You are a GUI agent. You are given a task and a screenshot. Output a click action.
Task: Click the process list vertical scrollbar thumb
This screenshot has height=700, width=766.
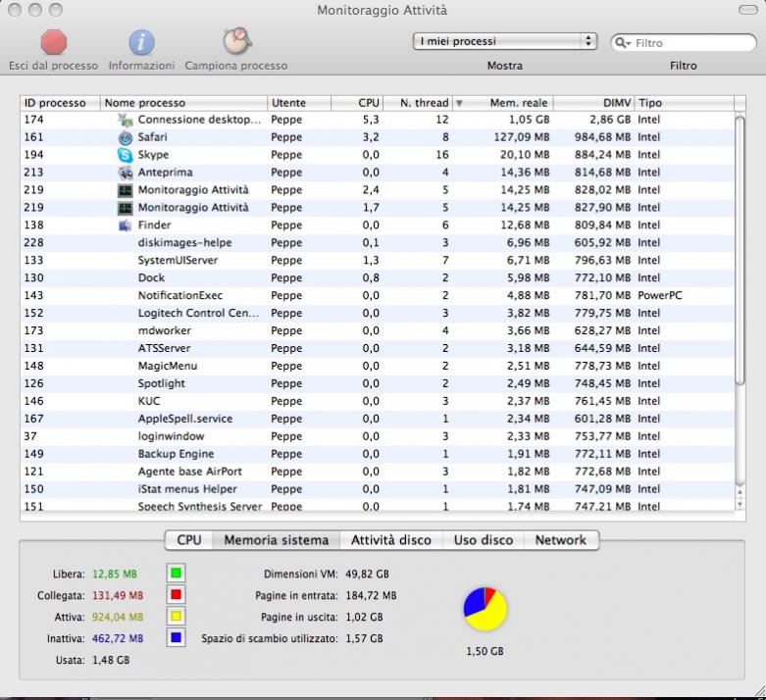coord(740,252)
